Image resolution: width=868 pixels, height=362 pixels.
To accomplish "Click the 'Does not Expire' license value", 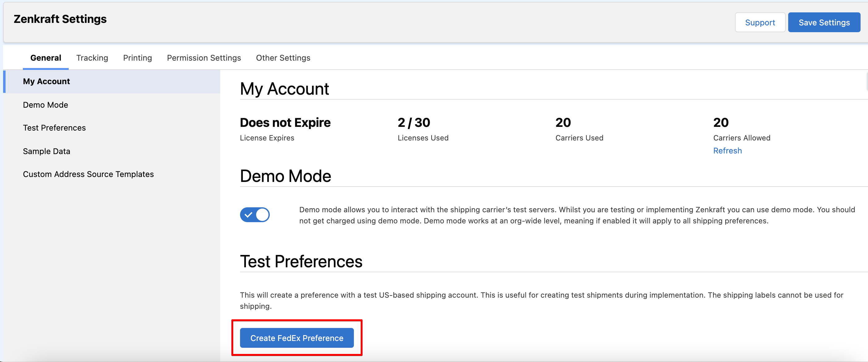I will pyautogui.click(x=285, y=123).
